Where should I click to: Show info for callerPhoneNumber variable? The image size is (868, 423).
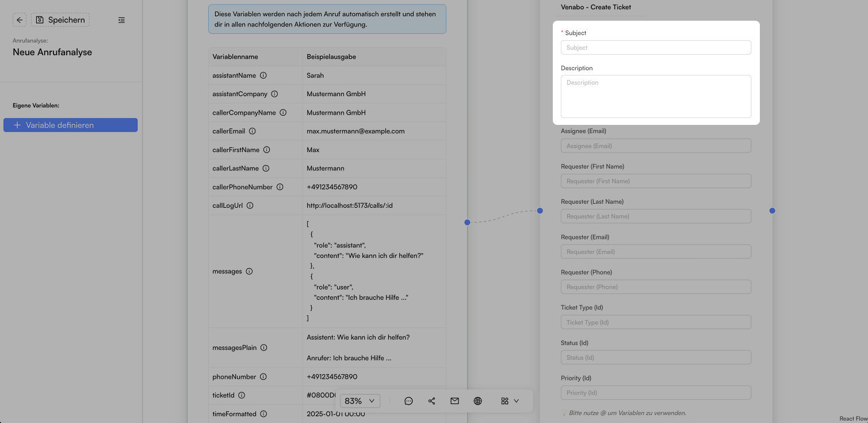coord(280,187)
